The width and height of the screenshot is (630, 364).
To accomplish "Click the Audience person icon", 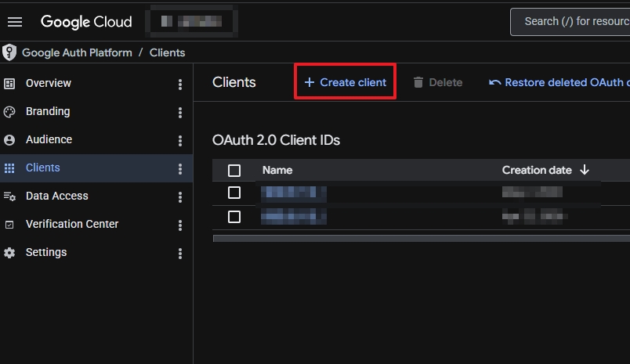I will pyautogui.click(x=9, y=139).
